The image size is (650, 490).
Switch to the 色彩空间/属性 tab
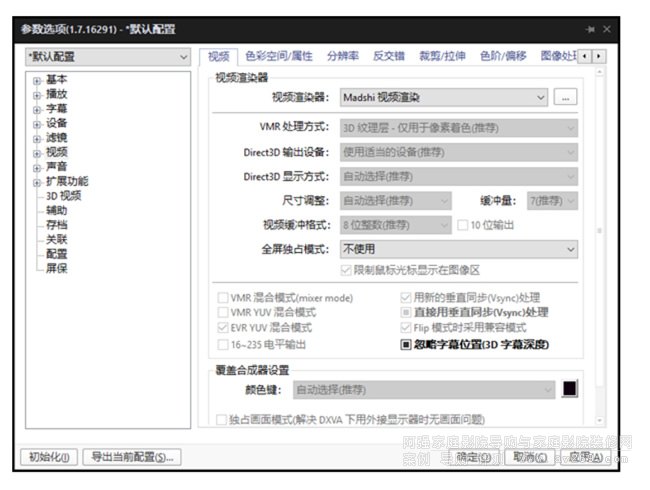pos(279,57)
